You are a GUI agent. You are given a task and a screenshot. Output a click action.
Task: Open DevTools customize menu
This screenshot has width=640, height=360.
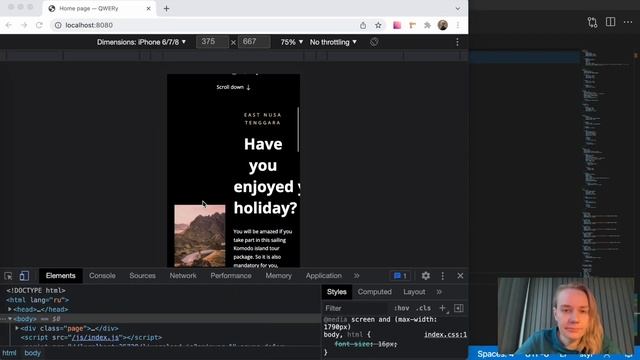pyautogui.click(x=442, y=276)
